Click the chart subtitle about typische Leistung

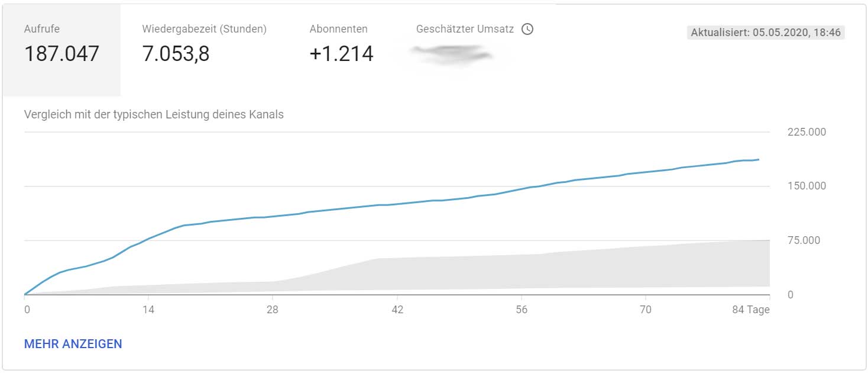(154, 114)
